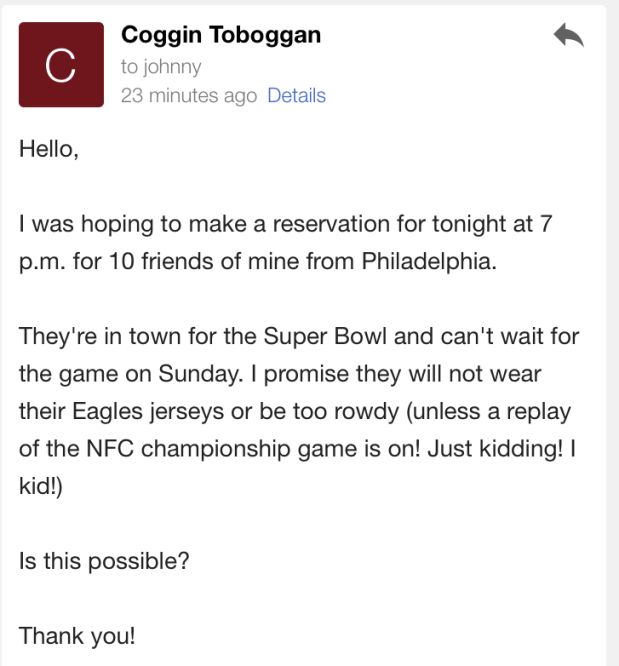Open the Details link

tap(296, 96)
